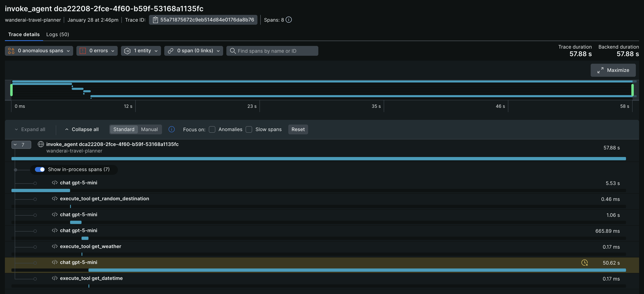The width and height of the screenshot is (644, 294).
Task: Click the slow span clock icon on the 50.62 s row
Action: [584, 263]
